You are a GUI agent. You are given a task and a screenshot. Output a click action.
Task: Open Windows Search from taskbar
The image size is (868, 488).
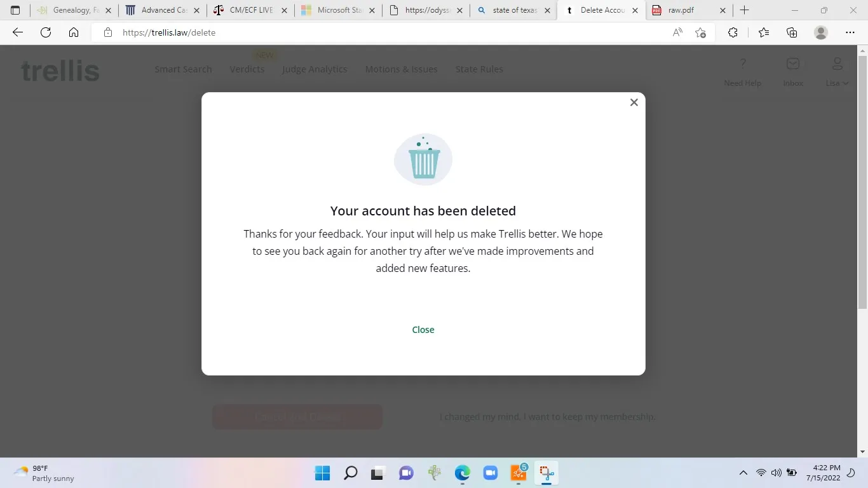tap(351, 473)
